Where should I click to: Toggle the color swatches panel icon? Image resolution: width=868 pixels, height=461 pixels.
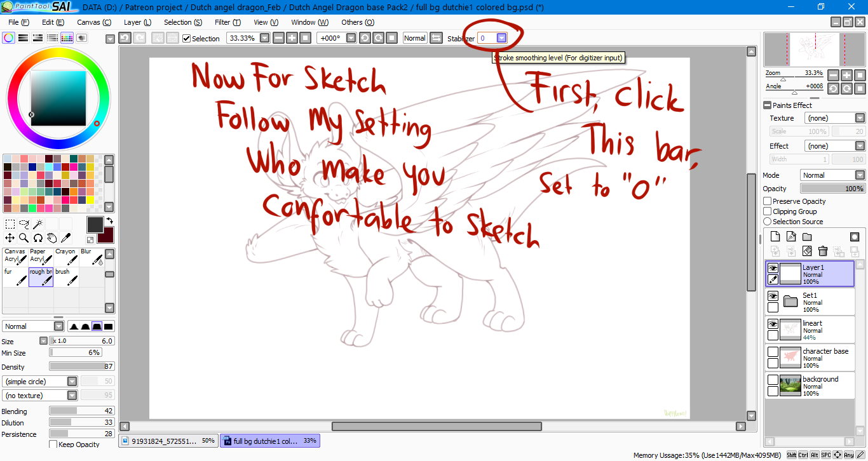click(x=67, y=38)
